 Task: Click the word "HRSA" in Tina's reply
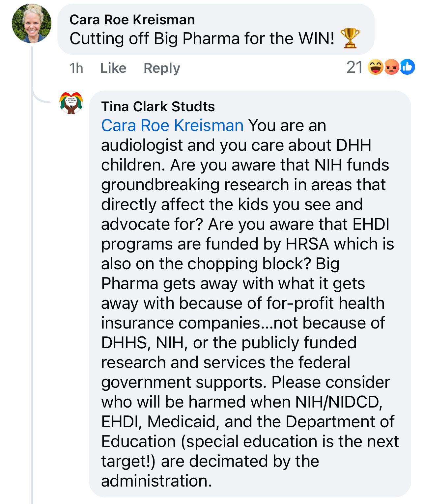(307, 244)
